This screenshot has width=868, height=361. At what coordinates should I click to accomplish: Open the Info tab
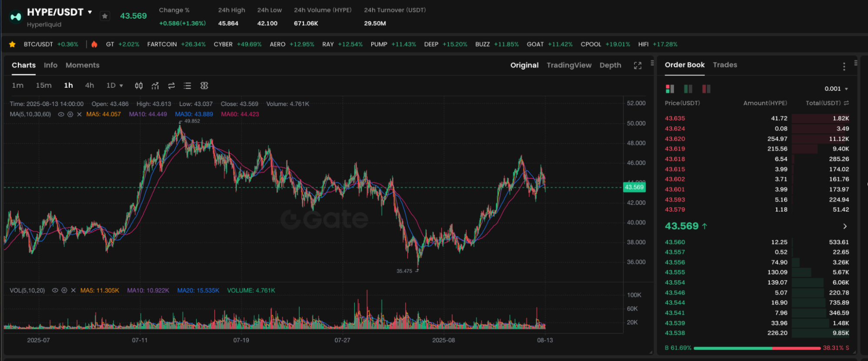click(50, 65)
